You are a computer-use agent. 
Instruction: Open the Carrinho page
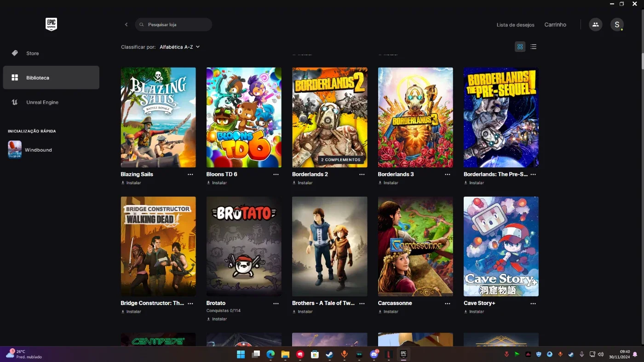pos(555,25)
